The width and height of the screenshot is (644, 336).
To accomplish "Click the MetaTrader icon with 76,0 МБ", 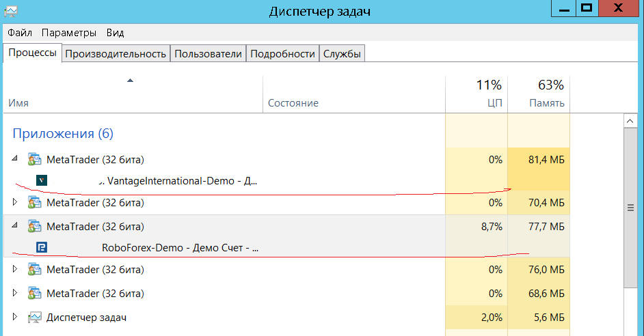I will click(x=34, y=270).
